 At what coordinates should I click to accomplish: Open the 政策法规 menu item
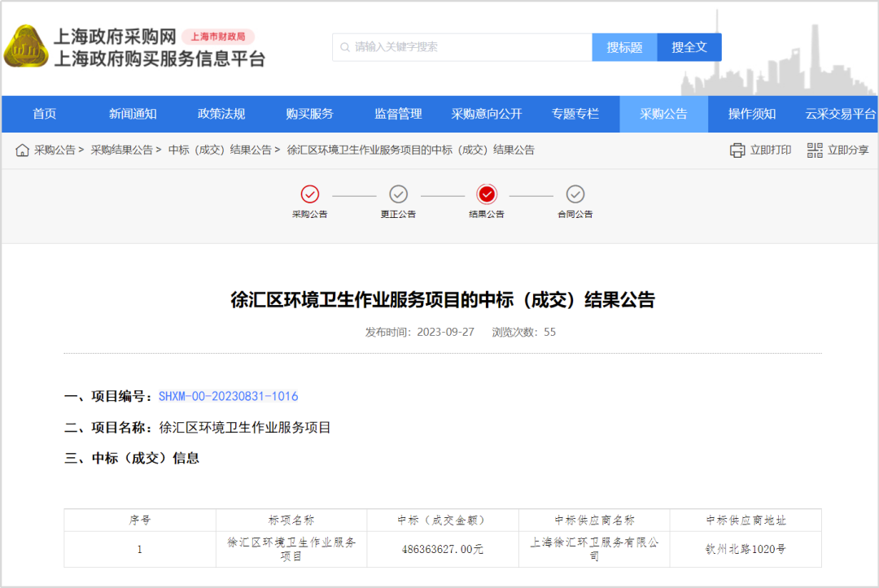click(220, 114)
